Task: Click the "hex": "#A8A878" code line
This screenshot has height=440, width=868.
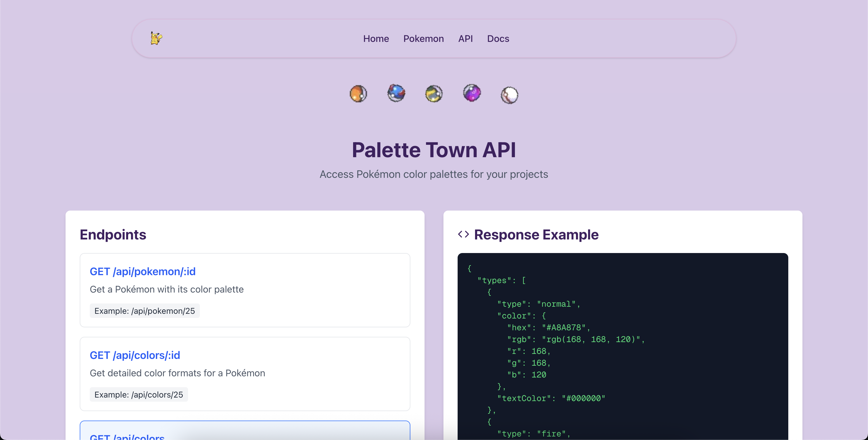Action: [x=548, y=328]
